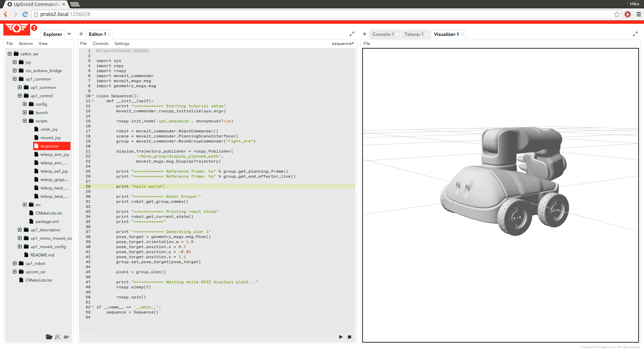
Task: Open the teleop_arm_joy script file
Action: click(x=54, y=155)
